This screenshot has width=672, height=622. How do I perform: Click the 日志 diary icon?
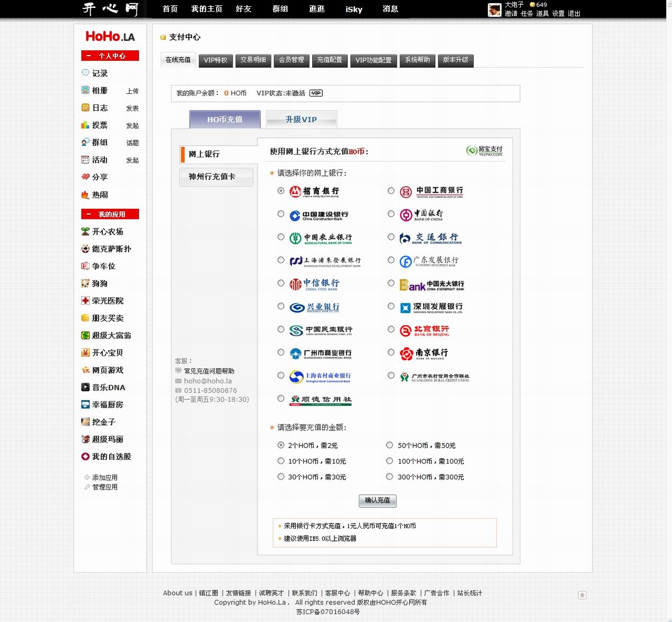tap(85, 108)
